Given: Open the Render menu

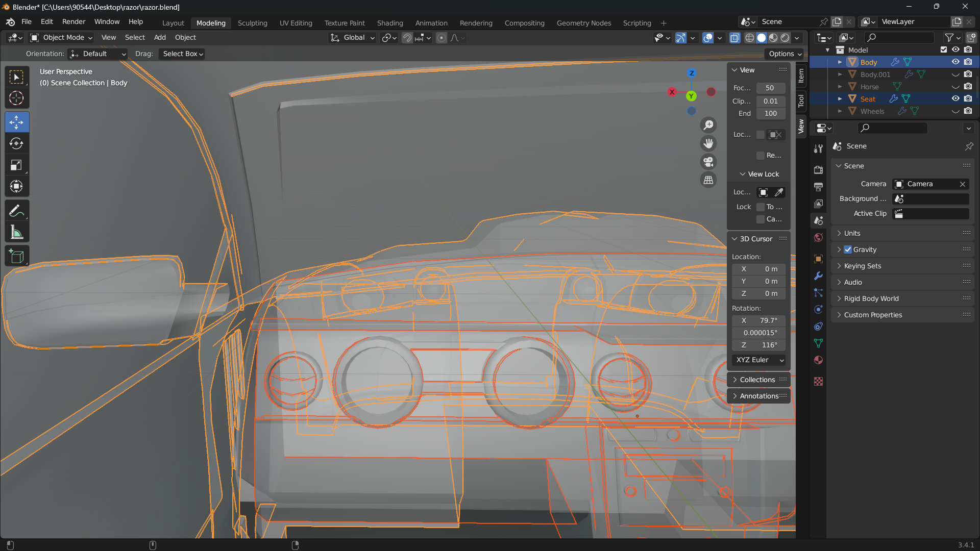Looking at the screenshot, I should point(73,22).
